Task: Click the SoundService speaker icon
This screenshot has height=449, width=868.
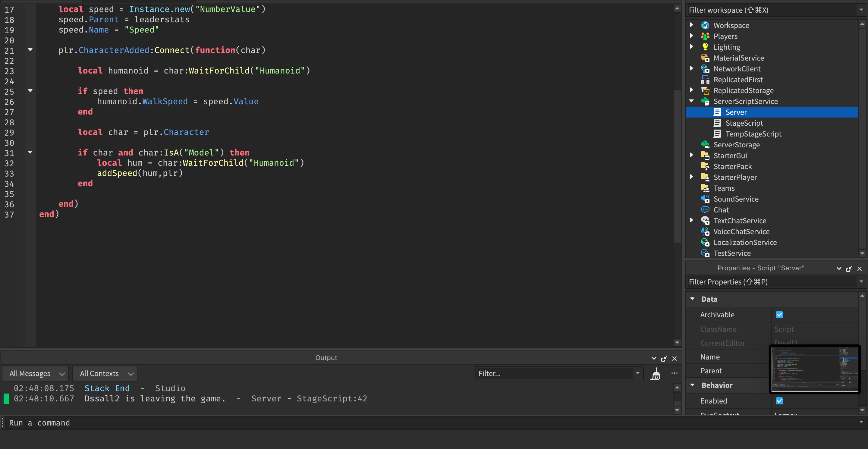Action: tap(705, 199)
